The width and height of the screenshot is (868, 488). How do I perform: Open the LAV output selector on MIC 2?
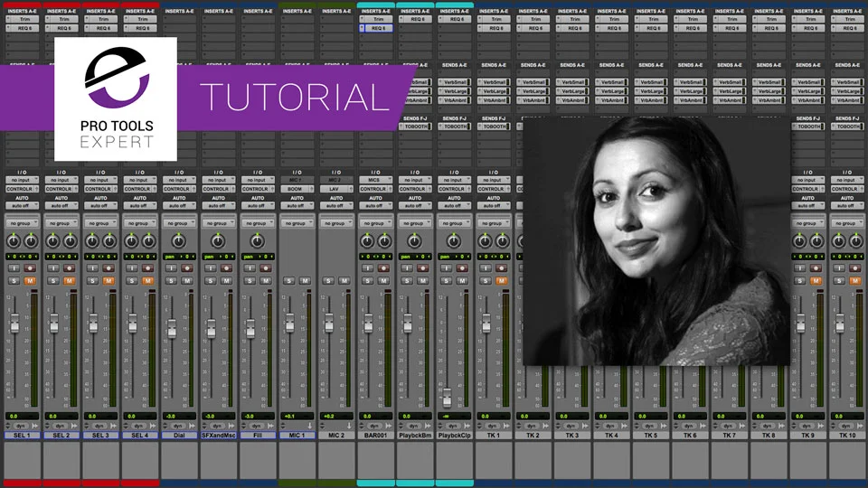(x=336, y=189)
